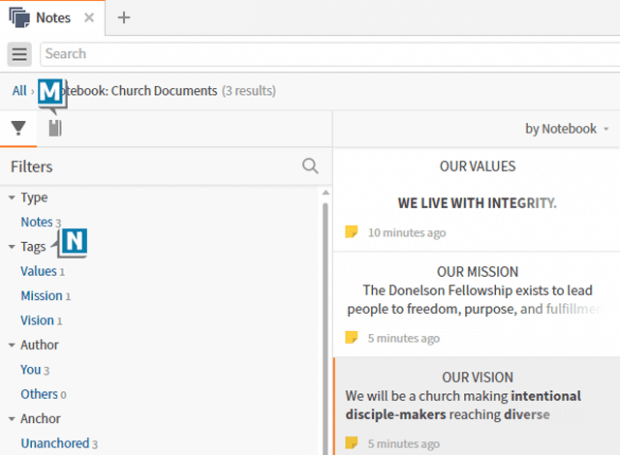Image resolution: width=620 pixels, height=455 pixels.
Task: Click the yellow note icon under Our Values
Action: 351,232
